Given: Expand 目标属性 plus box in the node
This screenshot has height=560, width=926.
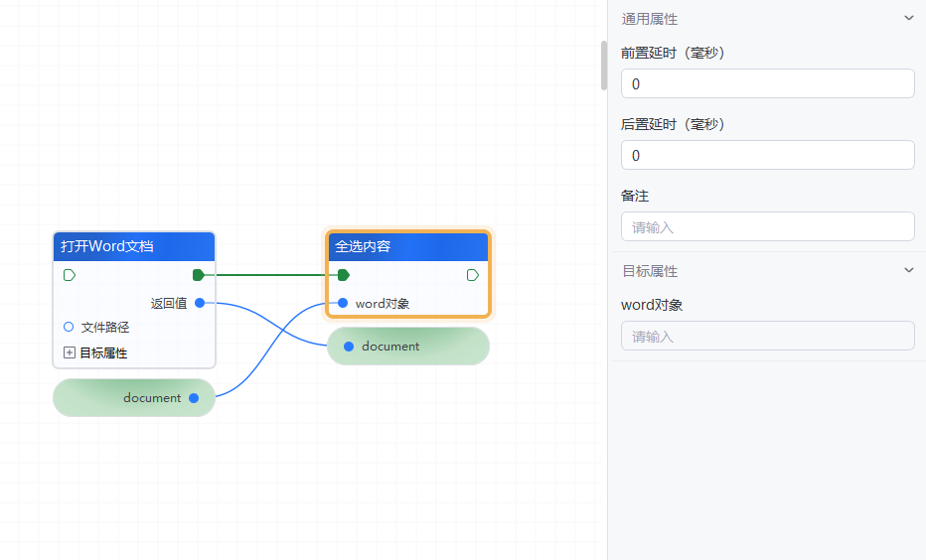Looking at the screenshot, I should click(x=70, y=352).
